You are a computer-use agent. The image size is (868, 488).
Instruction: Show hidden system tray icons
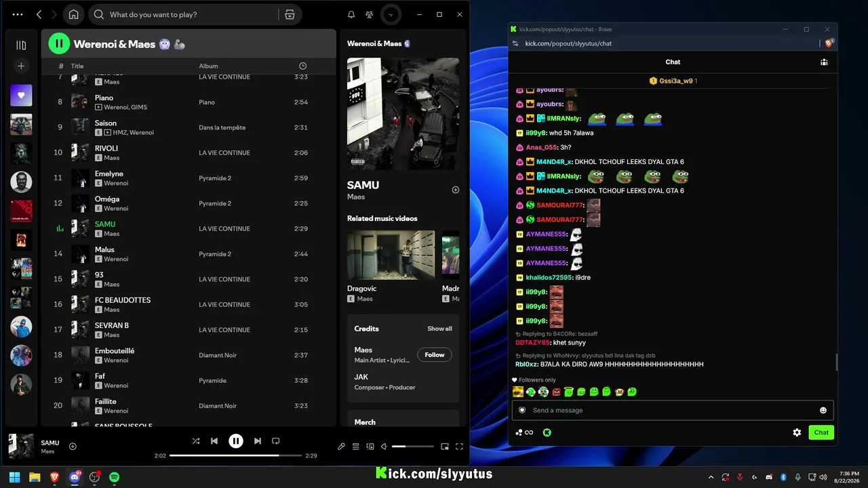tap(711, 477)
